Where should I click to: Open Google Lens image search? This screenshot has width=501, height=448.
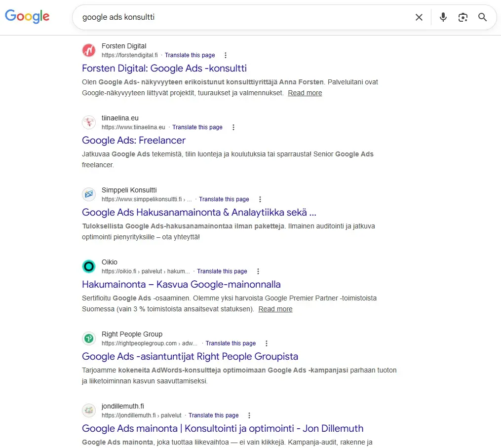click(462, 17)
